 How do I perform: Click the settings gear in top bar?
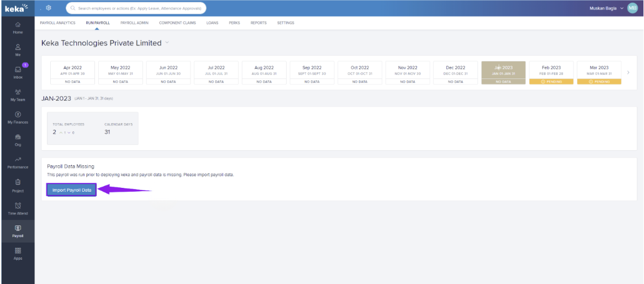(49, 8)
